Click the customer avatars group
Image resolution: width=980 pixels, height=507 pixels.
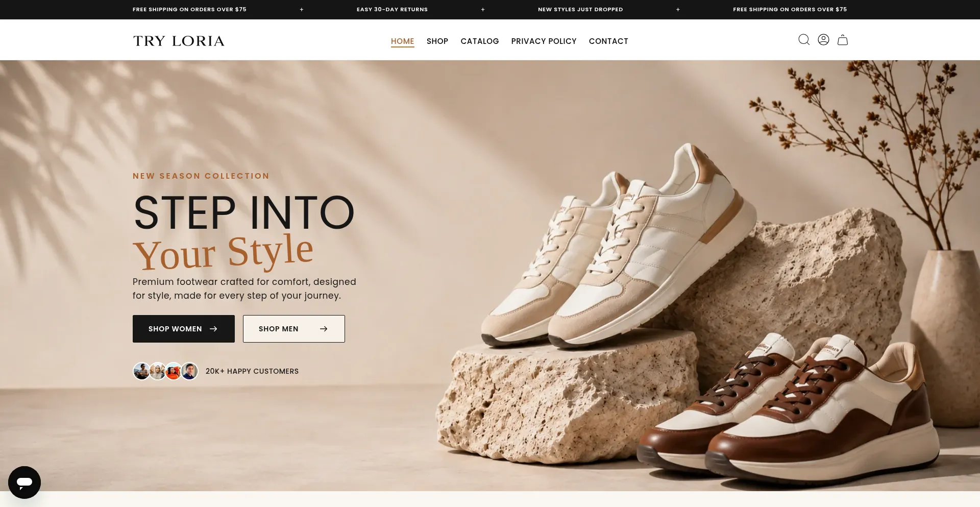pyautogui.click(x=165, y=371)
